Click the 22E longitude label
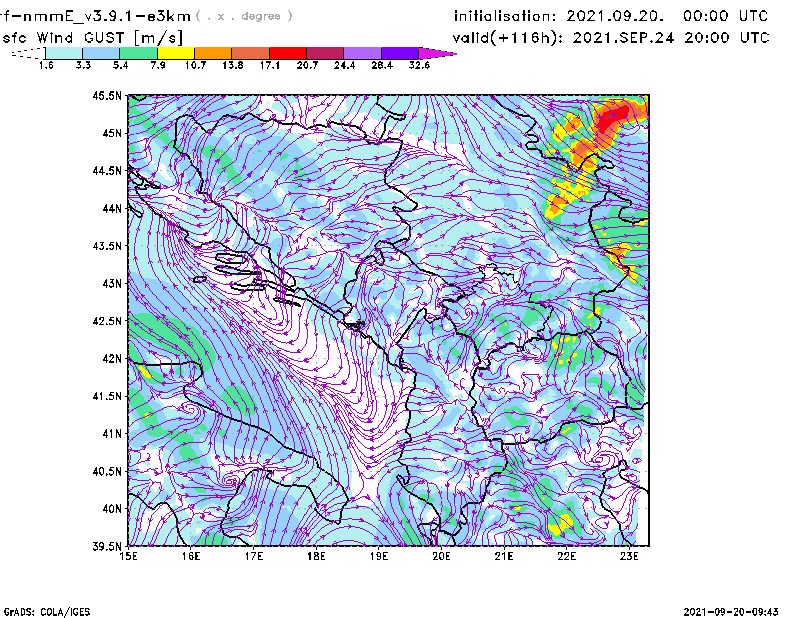 pyautogui.click(x=566, y=556)
